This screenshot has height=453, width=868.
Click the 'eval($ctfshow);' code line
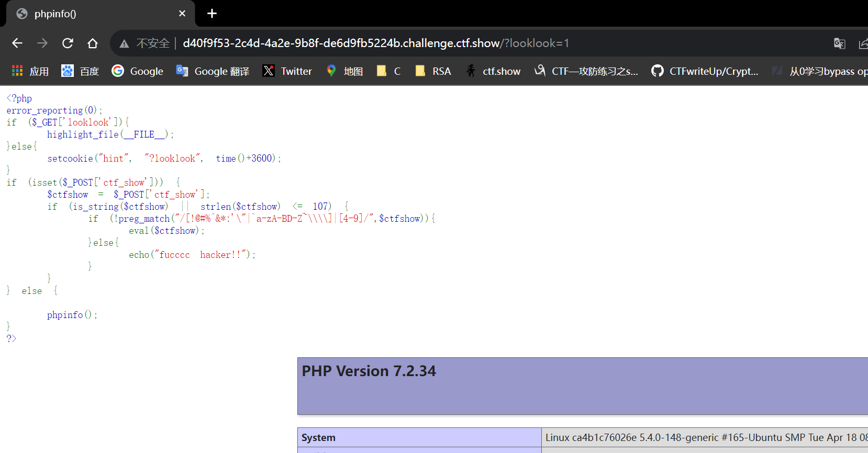tap(167, 231)
